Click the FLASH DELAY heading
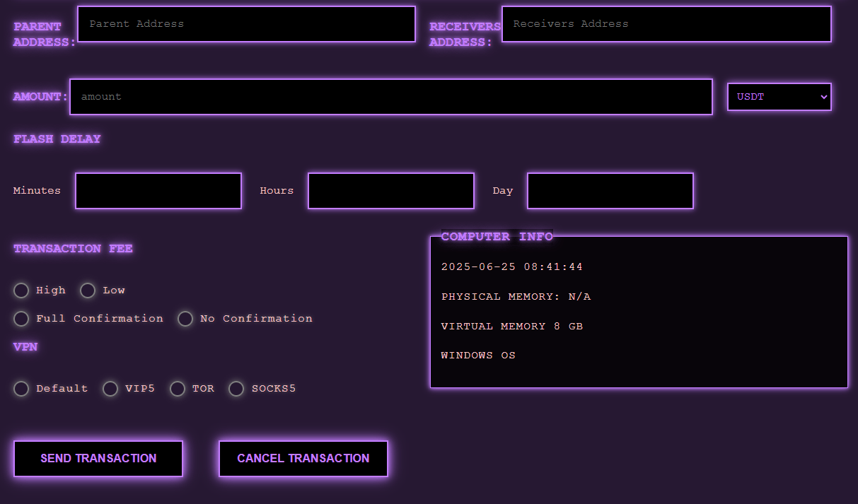The height and width of the screenshot is (504, 858). [x=57, y=139]
